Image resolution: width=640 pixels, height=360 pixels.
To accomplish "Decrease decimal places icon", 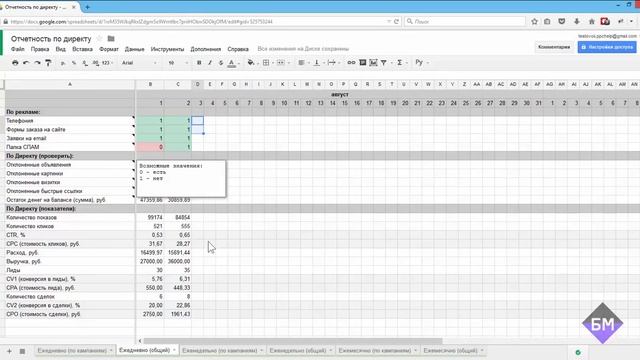I will click(x=85, y=63).
